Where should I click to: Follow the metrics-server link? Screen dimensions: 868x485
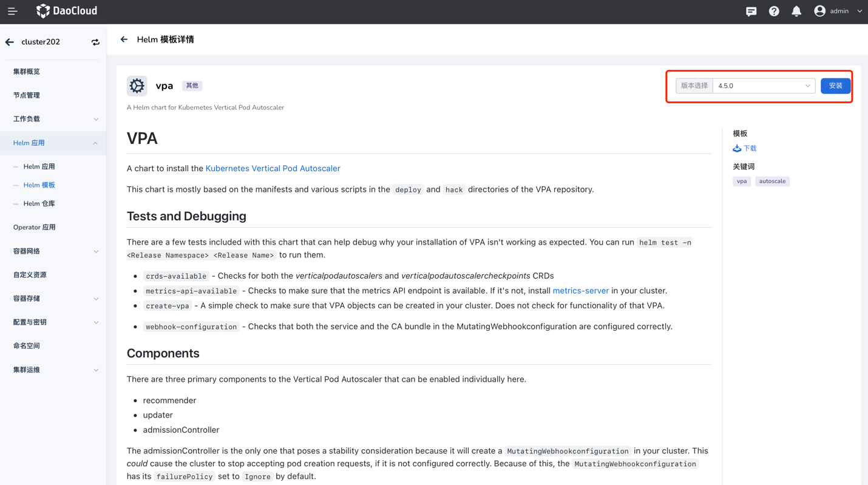coord(580,291)
